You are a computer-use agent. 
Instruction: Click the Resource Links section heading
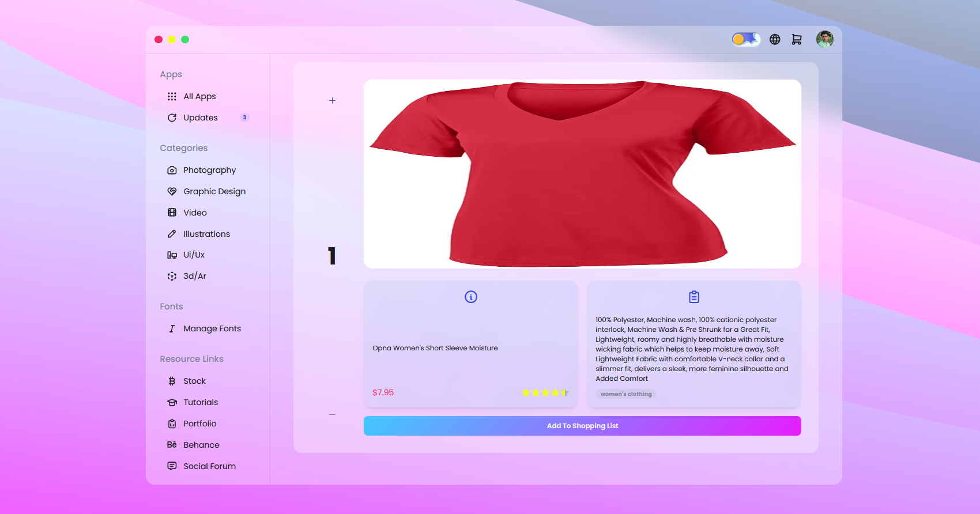click(x=191, y=359)
